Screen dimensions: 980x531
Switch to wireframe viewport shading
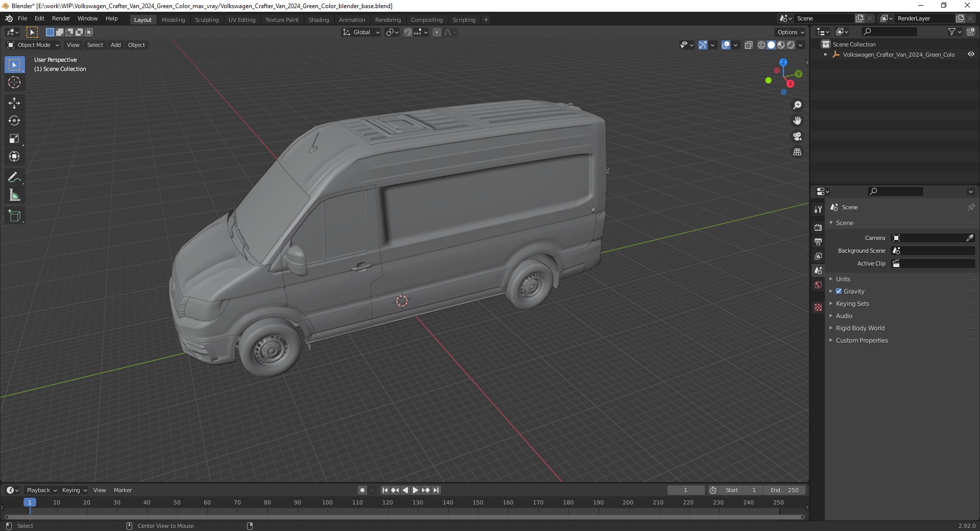click(762, 45)
